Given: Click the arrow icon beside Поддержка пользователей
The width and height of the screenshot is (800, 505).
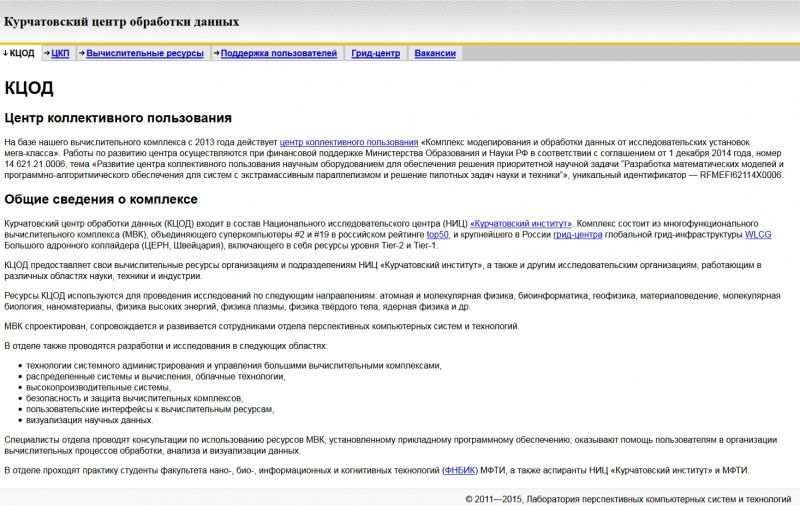Looking at the screenshot, I should pyautogui.click(x=216, y=53).
